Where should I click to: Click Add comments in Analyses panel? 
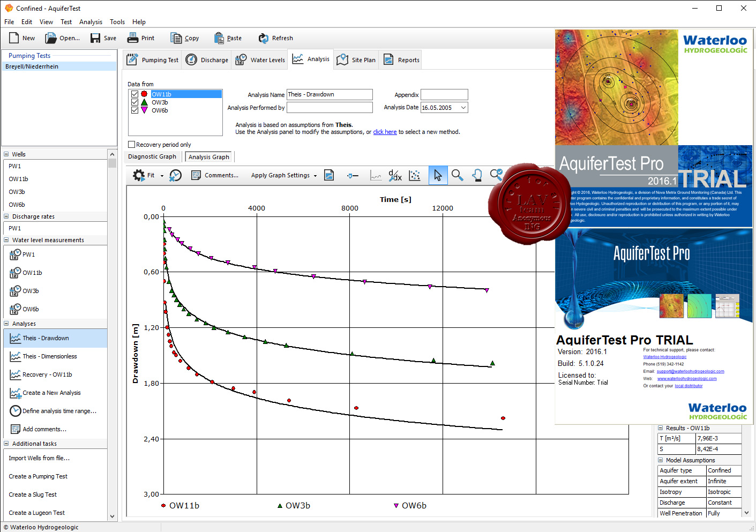point(38,429)
